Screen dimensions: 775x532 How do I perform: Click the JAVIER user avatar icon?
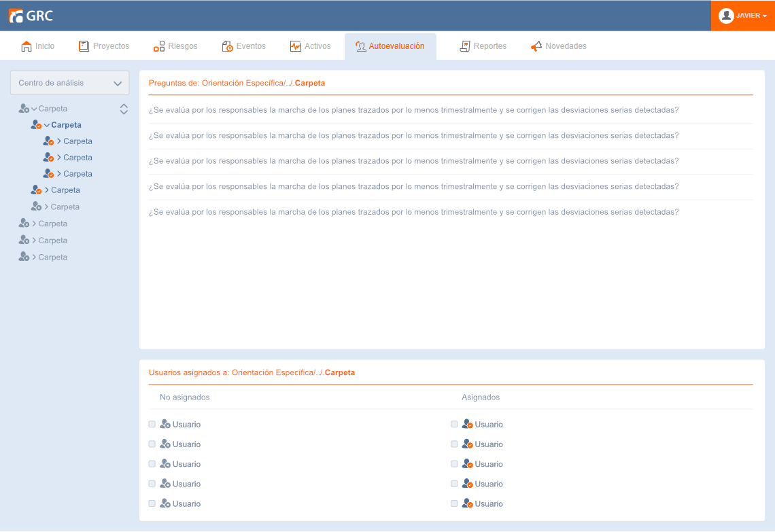click(725, 16)
